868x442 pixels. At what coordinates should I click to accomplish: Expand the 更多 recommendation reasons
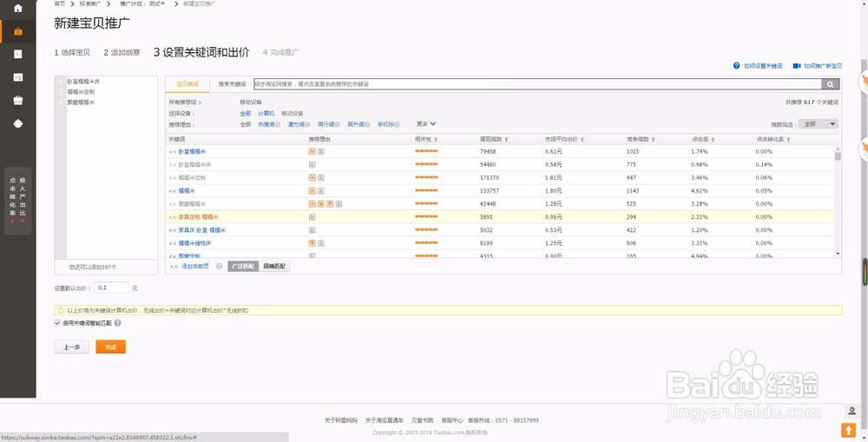tap(426, 124)
